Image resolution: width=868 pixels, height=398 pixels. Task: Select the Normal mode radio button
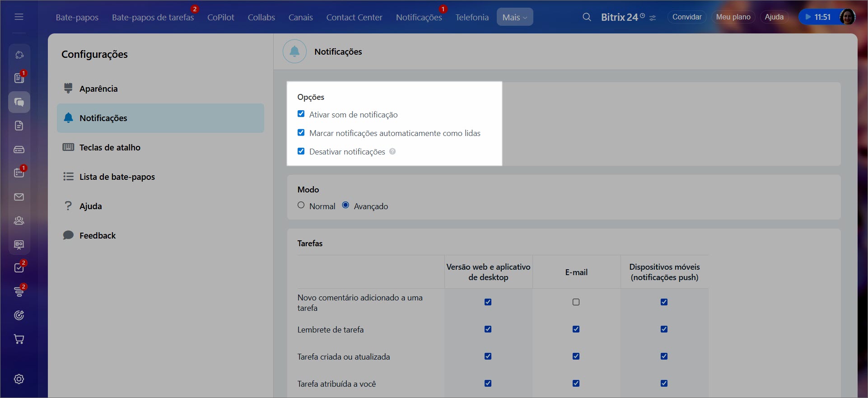click(301, 206)
